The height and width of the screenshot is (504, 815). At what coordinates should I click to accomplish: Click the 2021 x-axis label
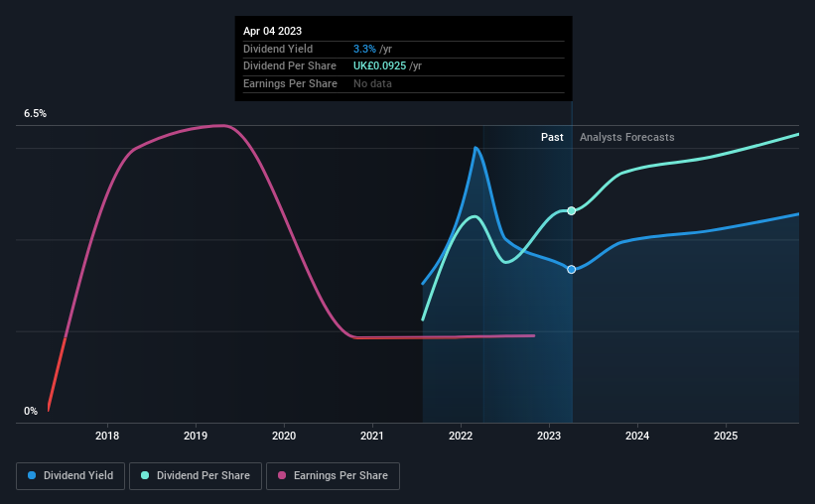click(x=372, y=436)
